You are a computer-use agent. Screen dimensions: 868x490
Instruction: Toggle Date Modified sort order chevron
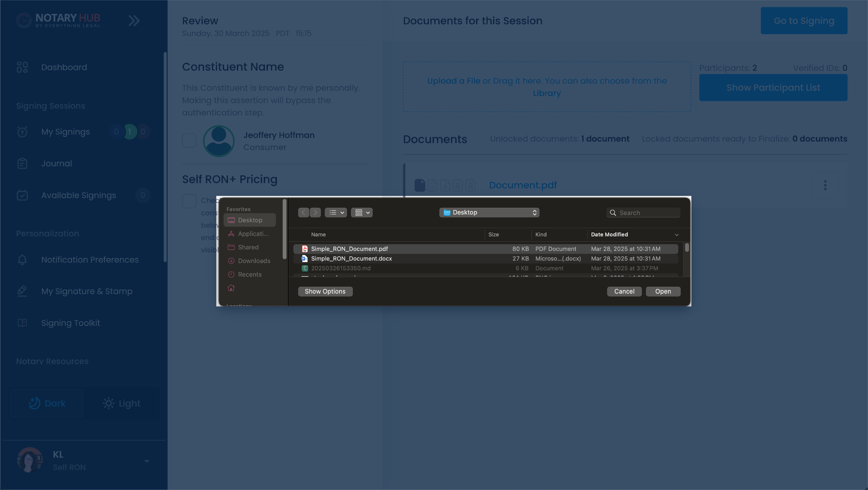pos(677,235)
